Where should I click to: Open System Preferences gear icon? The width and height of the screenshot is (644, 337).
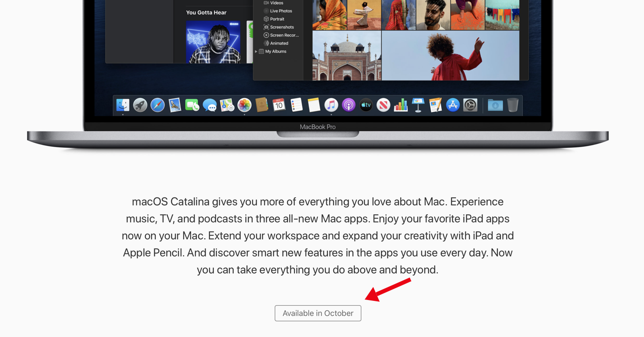[x=470, y=105]
